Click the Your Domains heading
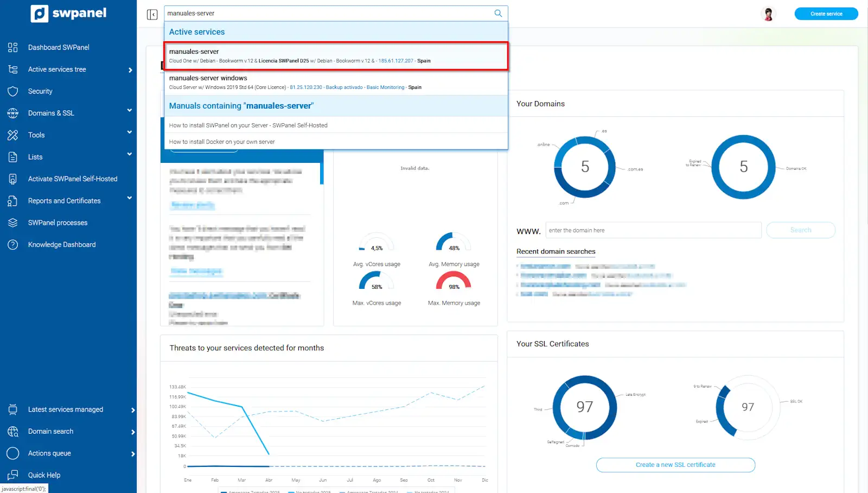Viewport: 868px width, 493px height. tap(540, 104)
